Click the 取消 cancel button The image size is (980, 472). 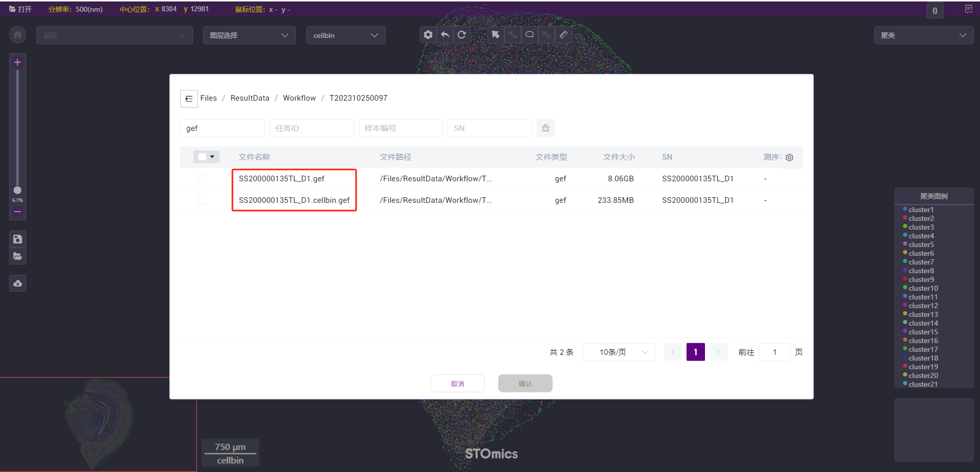(457, 384)
